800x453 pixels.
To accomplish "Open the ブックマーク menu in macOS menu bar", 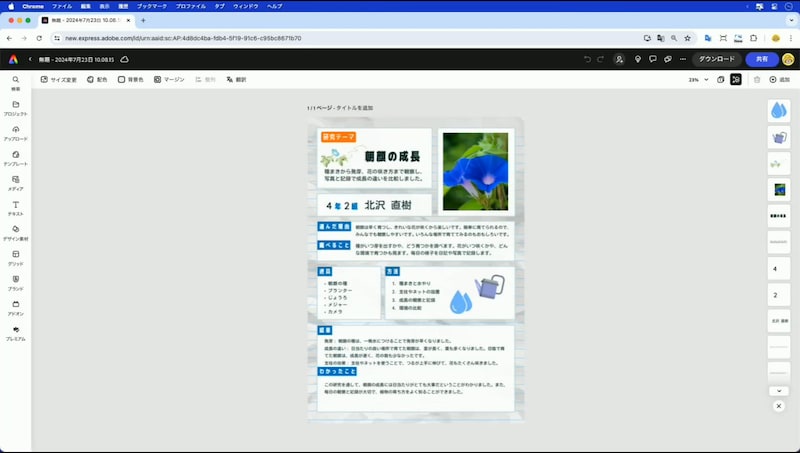I will (x=152, y=6).
